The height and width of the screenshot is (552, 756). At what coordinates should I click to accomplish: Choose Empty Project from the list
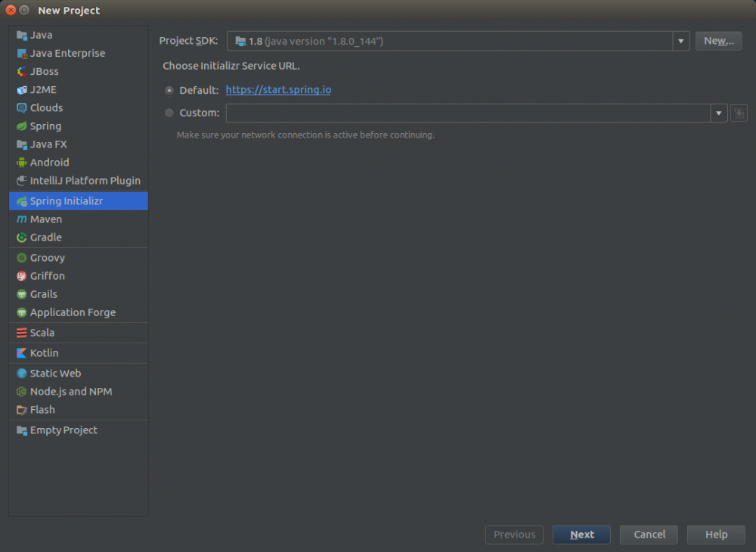click(64, 430)
